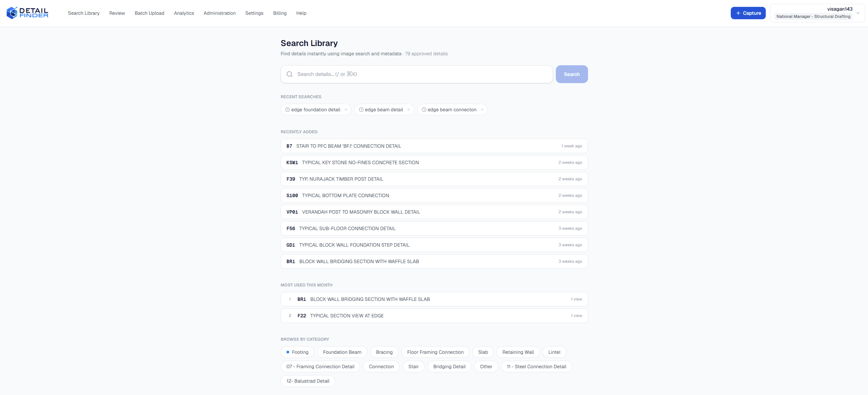Open KSW1 Typical Key Stone No-Fines Concrete Section
The height and width of the screenshot is (395, 868).
434,162
